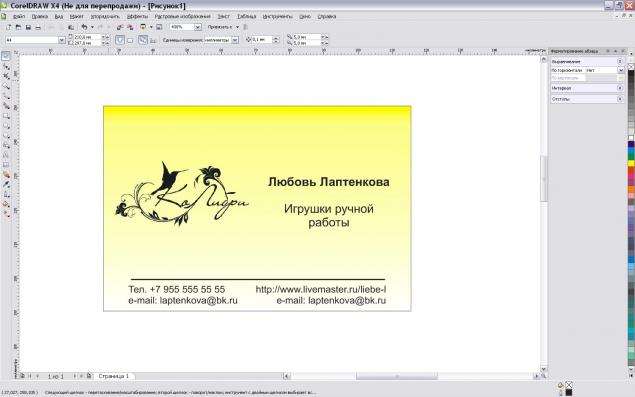Select the Rectangle tool in toolbox

(6, 116)
